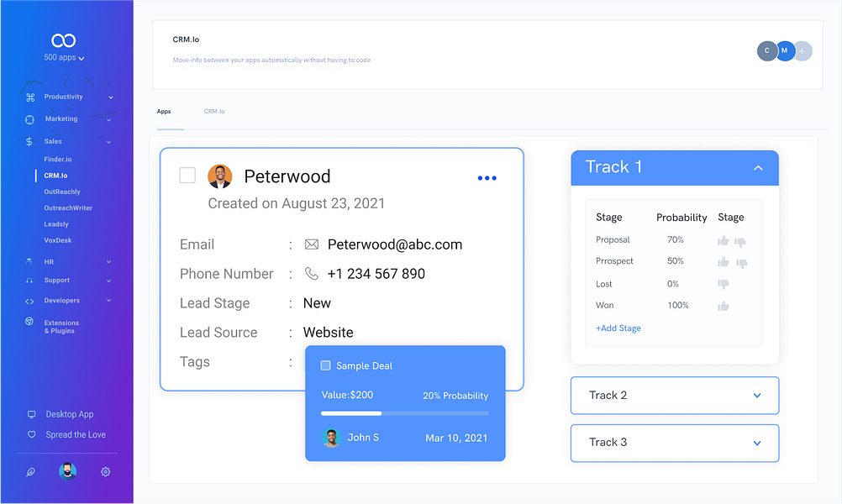The width and height of the screenshot is (842, 504).
Task: Open the Sales dollar icon in sidebar
Action: point(31,141)
